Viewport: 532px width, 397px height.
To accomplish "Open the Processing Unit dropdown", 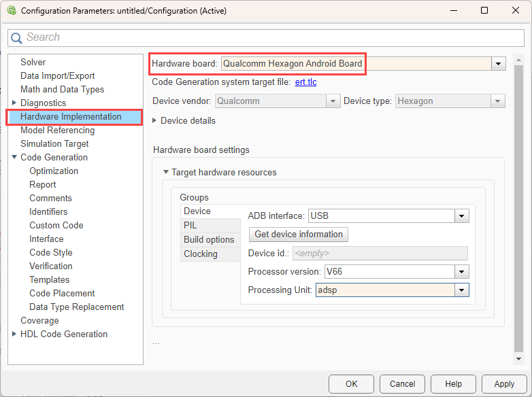I will tap(462, 290).
